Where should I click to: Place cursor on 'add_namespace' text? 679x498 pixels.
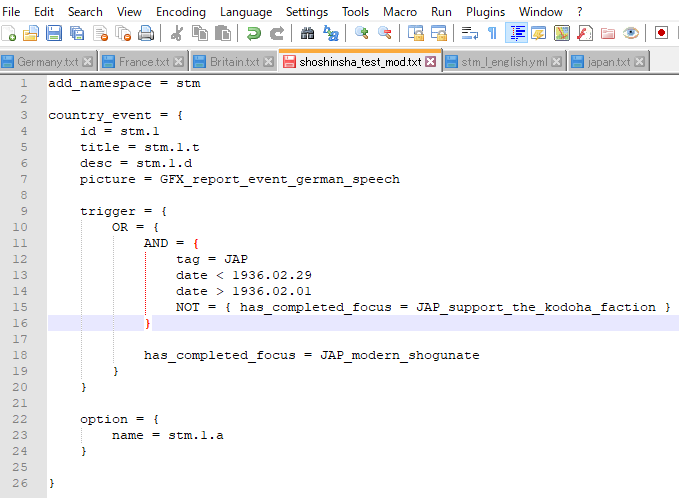[100, 83]
